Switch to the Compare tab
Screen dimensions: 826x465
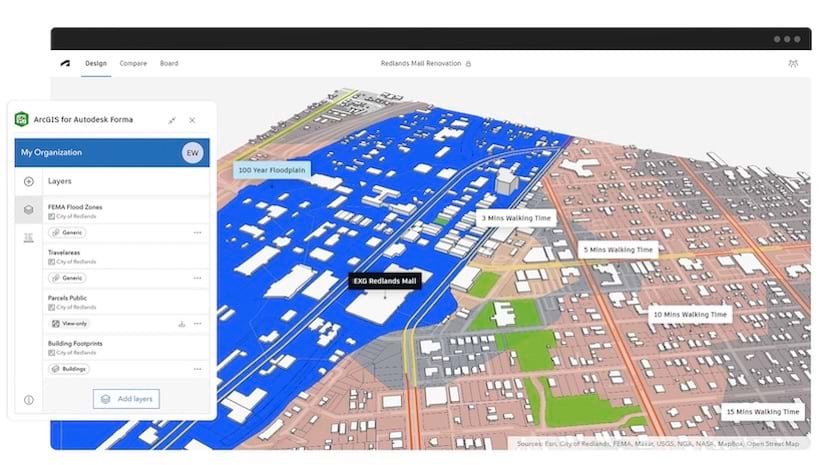pyautogui.click(x=133, y=63)
